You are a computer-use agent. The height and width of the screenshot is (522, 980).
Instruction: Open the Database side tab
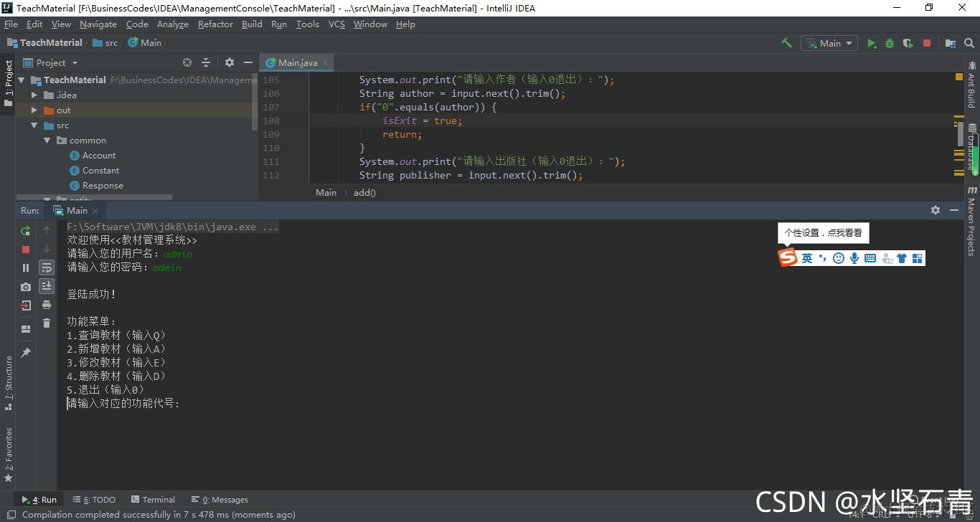(x=971, y=148)
